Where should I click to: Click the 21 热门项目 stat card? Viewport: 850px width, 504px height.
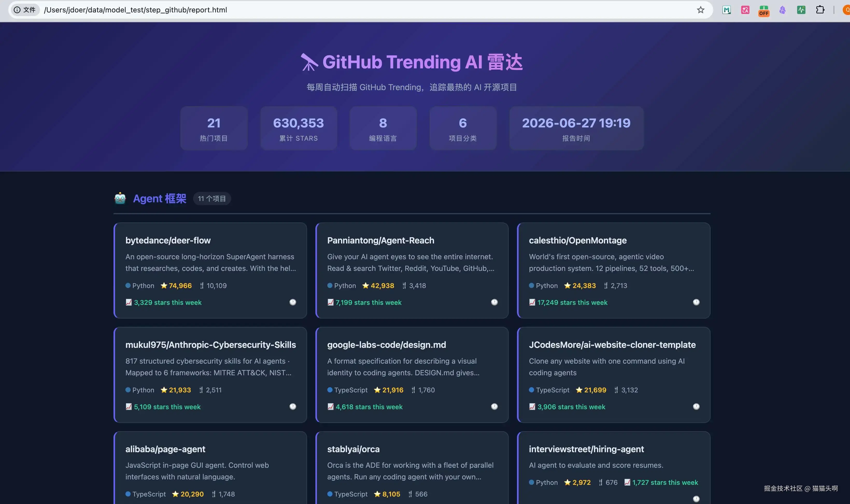[x=214, y=128]
